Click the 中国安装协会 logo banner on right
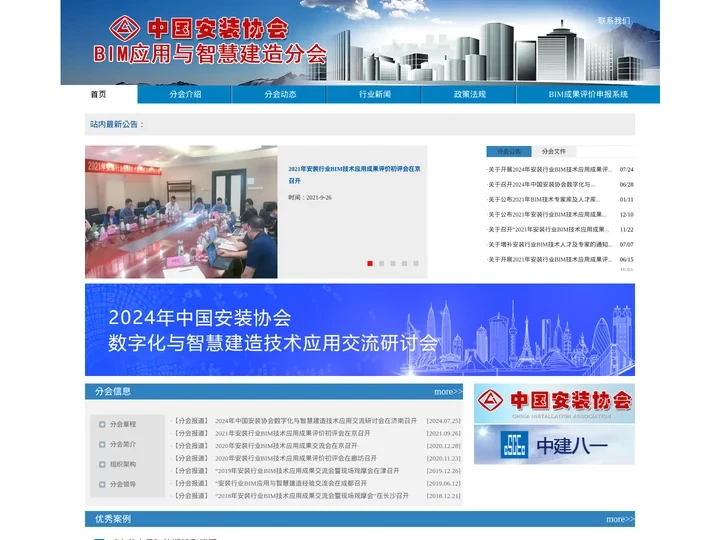The height and width of the screenshot is (540, 720). [554, 404]
